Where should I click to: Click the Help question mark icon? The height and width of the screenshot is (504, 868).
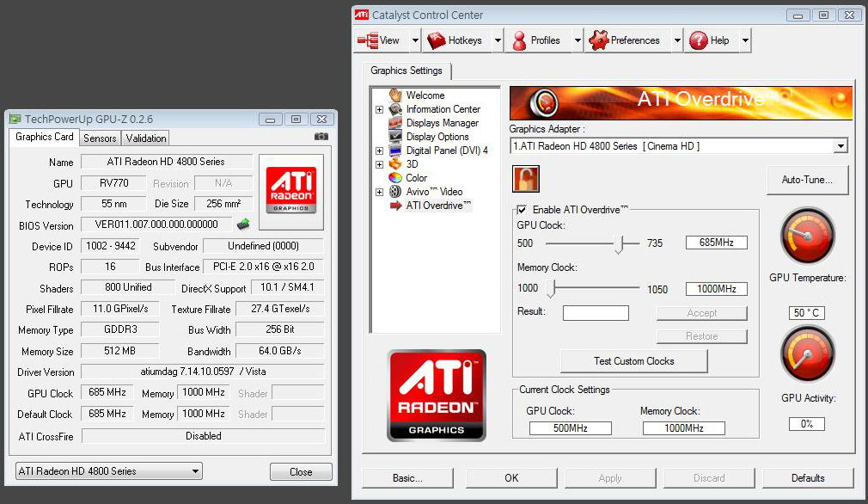698,40
